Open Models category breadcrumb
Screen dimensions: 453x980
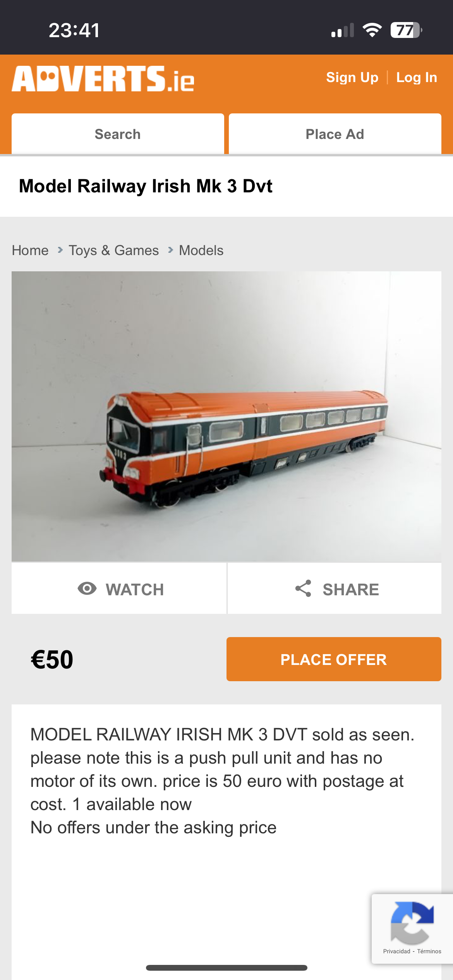coord(201,250)
